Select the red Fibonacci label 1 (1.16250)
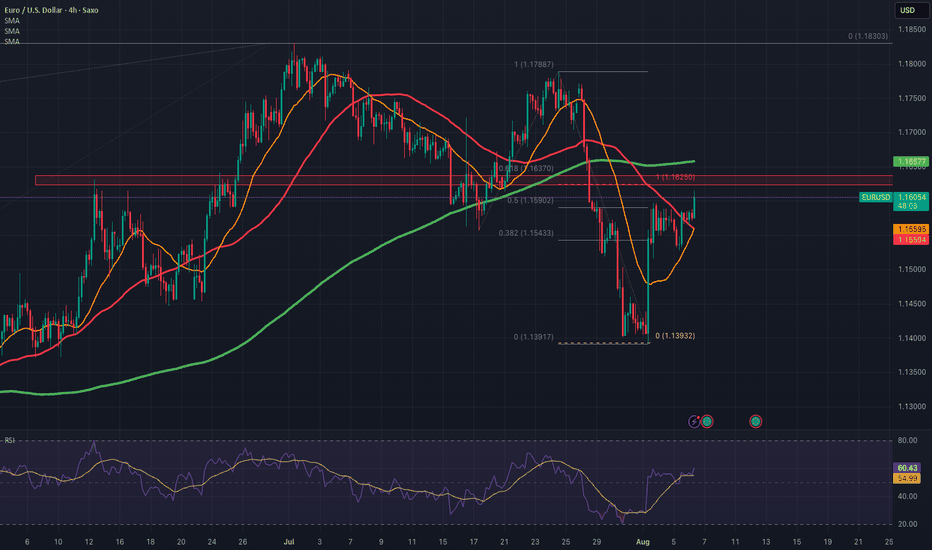 point(675,177)
